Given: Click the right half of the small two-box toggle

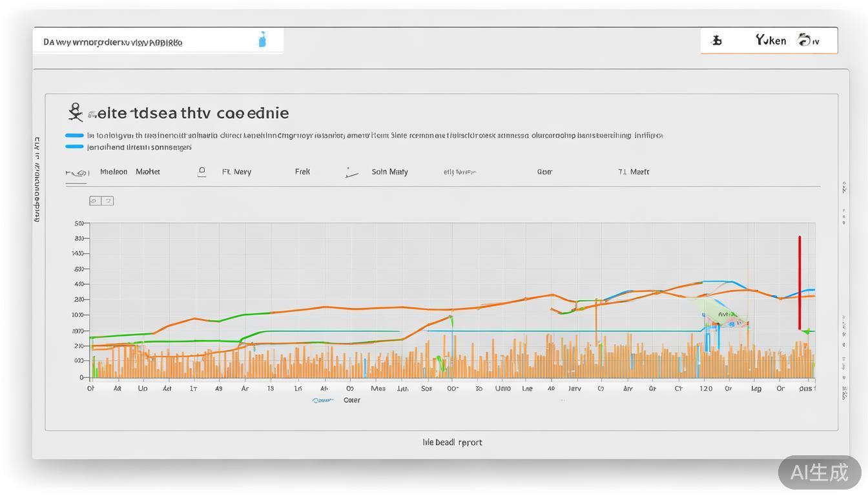Looking at the screenshot, I should (108, 201).
